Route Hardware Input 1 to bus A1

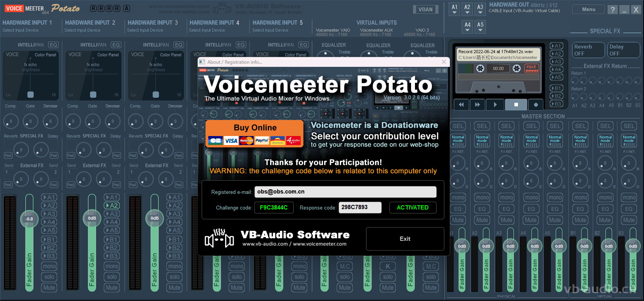pos(49,197)
